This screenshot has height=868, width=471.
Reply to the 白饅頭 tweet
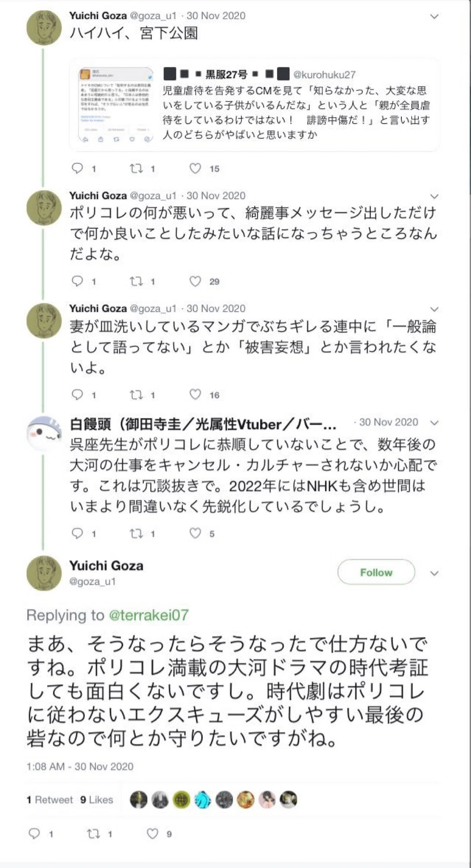(77, 533)
